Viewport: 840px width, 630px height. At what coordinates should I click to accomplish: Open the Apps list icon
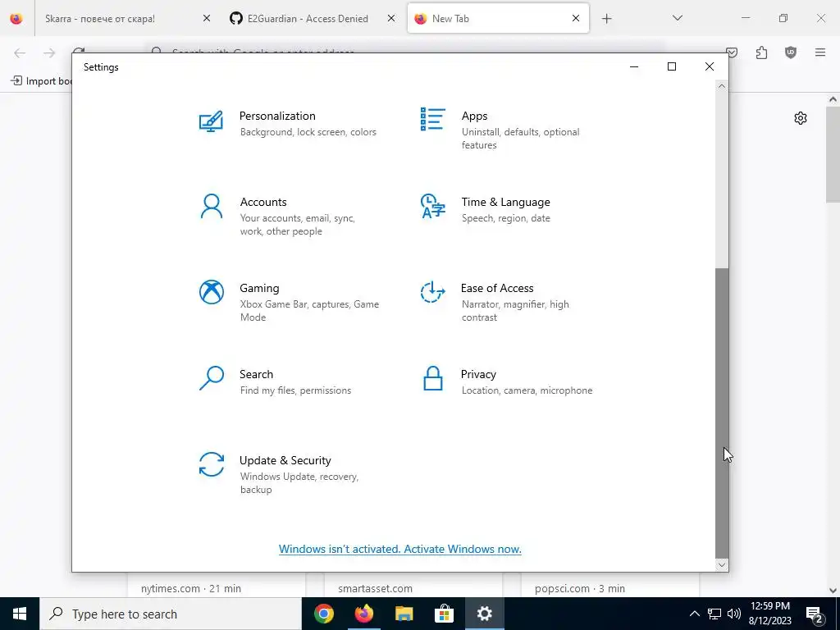[432, 119]
